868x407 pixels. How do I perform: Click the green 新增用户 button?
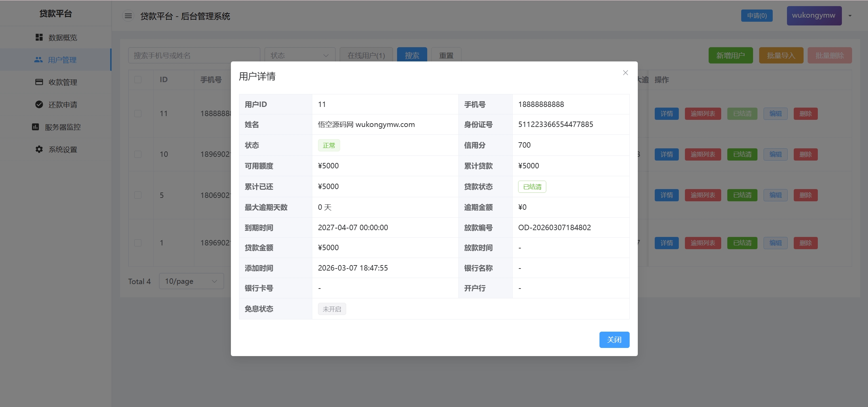click(x=730, y=55)
